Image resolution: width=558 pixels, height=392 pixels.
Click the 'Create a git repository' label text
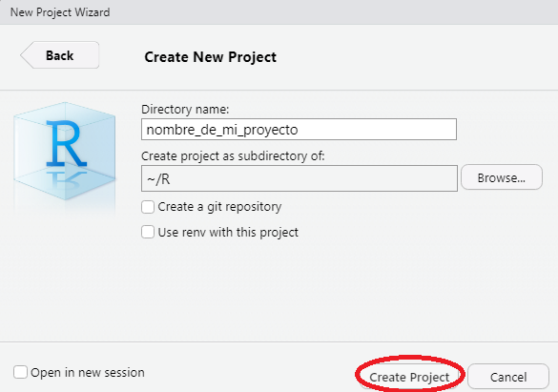pos(219,207)
